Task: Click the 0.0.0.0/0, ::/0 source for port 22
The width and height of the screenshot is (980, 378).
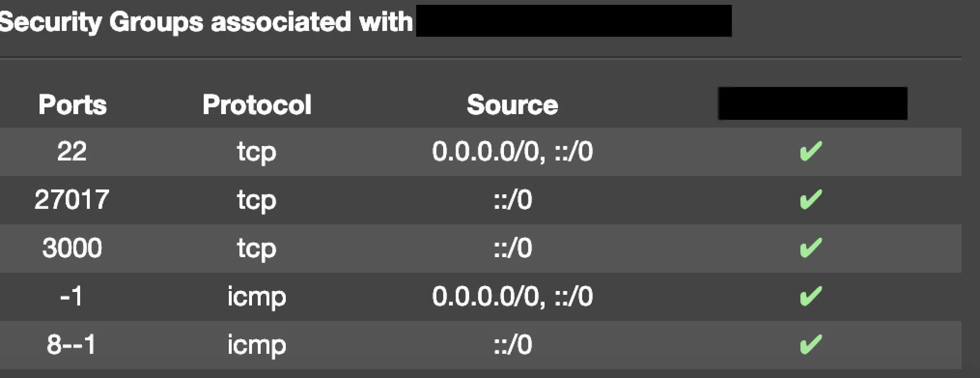Action: point(512,151)
